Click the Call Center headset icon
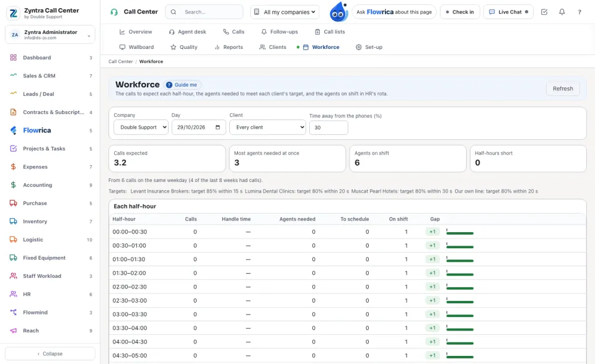 coord(114,12)
